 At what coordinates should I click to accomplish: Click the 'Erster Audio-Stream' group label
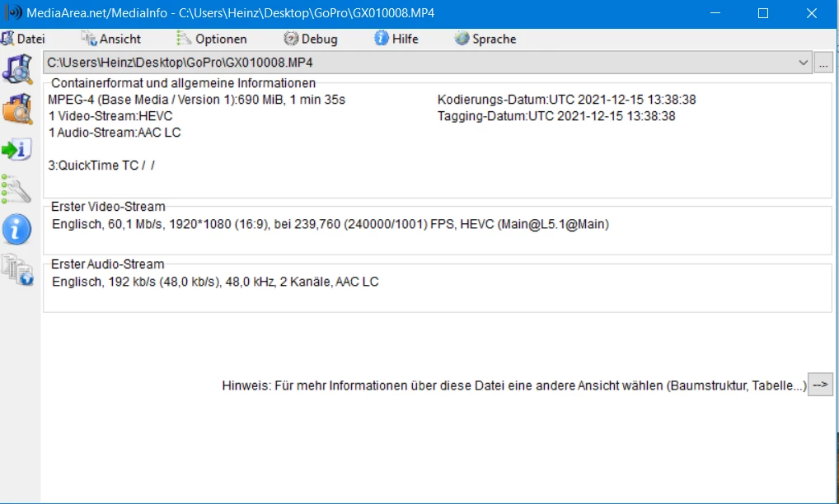(107, 264)
